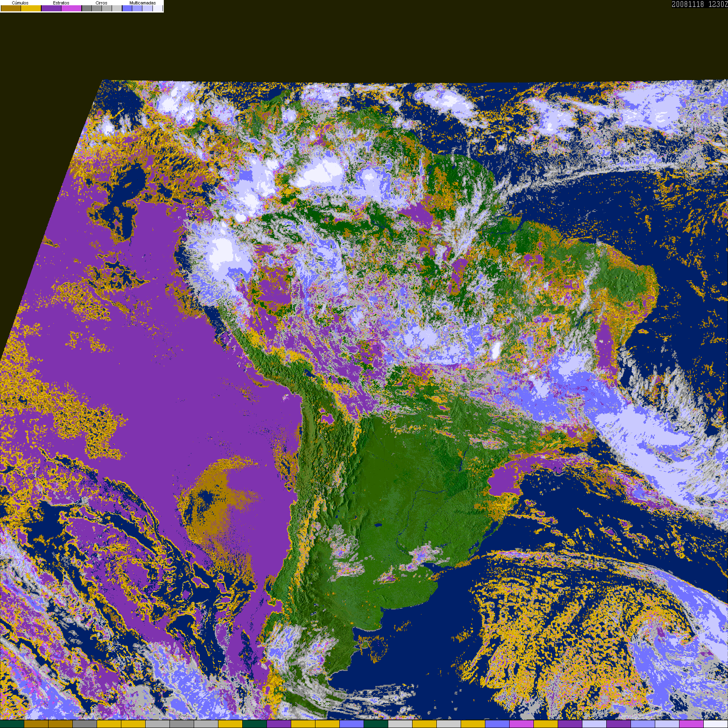Viewport: 728px width, 728px height.
Task: Click the "Estratos" legend label
Action: [61, 3]
